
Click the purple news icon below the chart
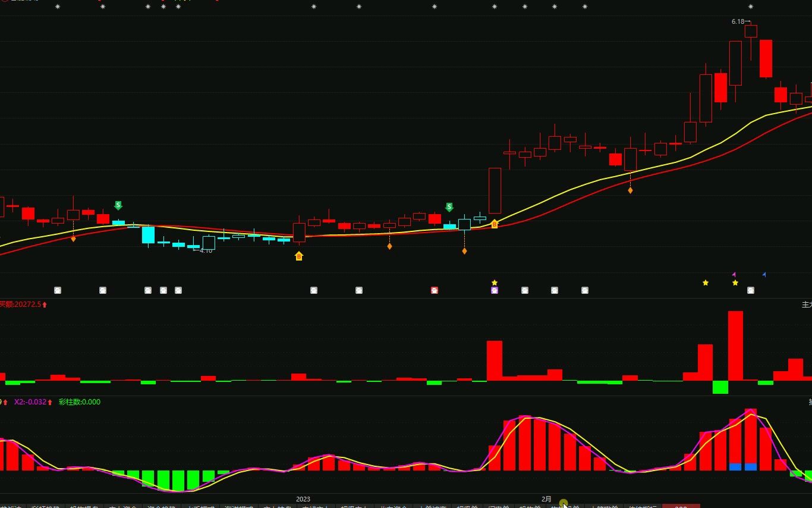(495, 290)
